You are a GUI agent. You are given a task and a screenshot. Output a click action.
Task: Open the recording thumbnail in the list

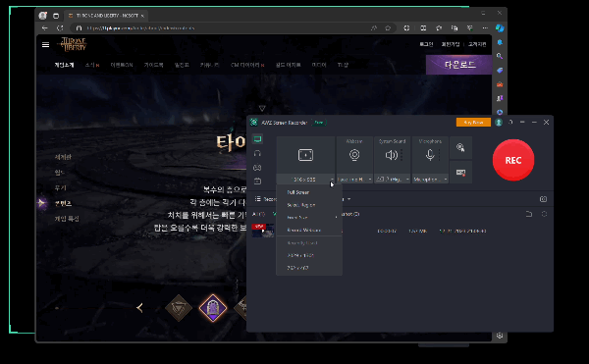pyautogui.click(x=263, y=231)
